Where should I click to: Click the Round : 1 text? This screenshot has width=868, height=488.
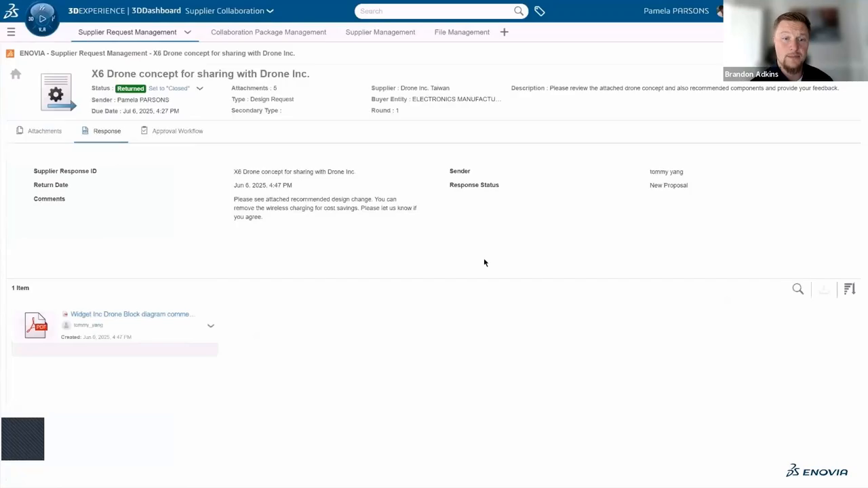(385, 110)
